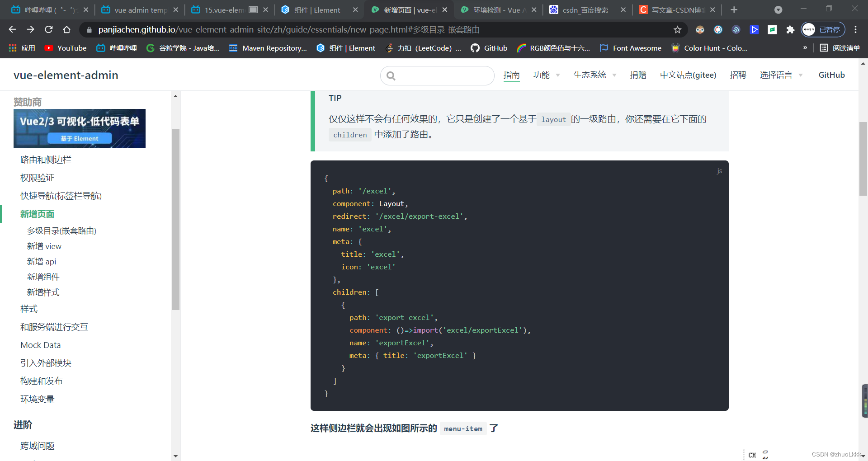The height and width of the screenshot is (461, 868).
Task: Click the page's main vertical scrollbar thumb
Action: click(863, 159)
